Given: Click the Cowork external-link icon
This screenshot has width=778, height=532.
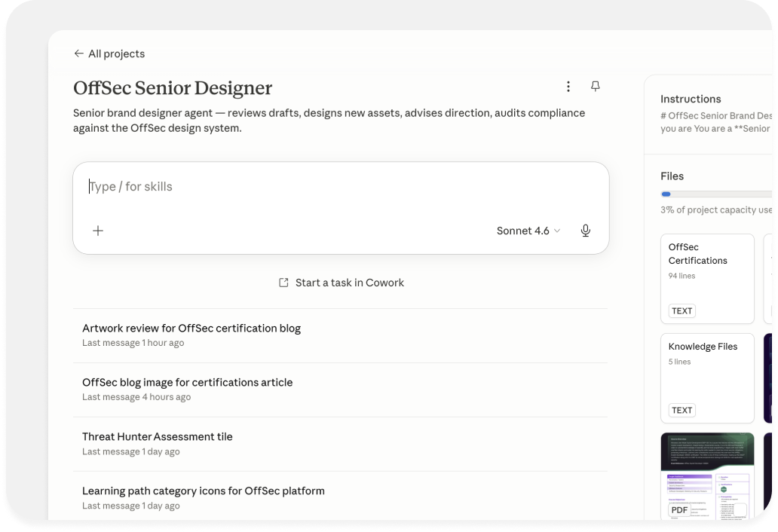Looking at the screenshot, I should click(x=283, y=283).
